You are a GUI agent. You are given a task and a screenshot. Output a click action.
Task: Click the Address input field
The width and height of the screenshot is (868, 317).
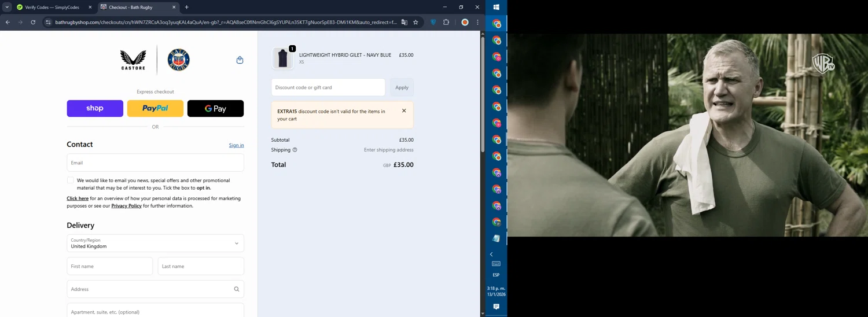click(x=155, y=289)
